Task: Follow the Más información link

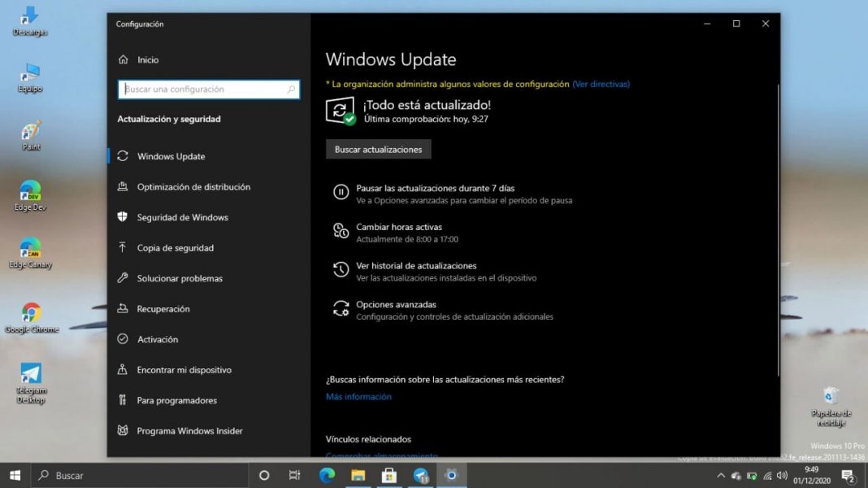Action: pyautogui.click(x=358, y=397)
